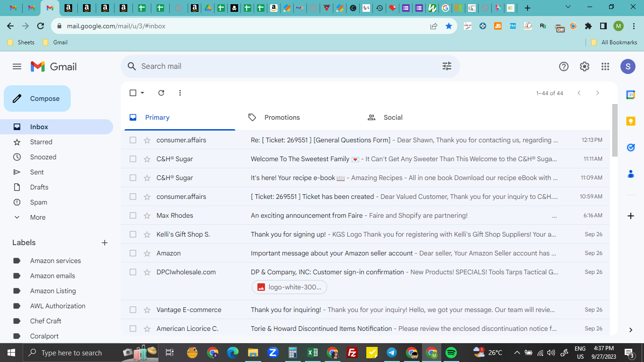Get add-ons with side panel plus icon
The width and height of the screenshot is (644, 362).
pos(631,216)
